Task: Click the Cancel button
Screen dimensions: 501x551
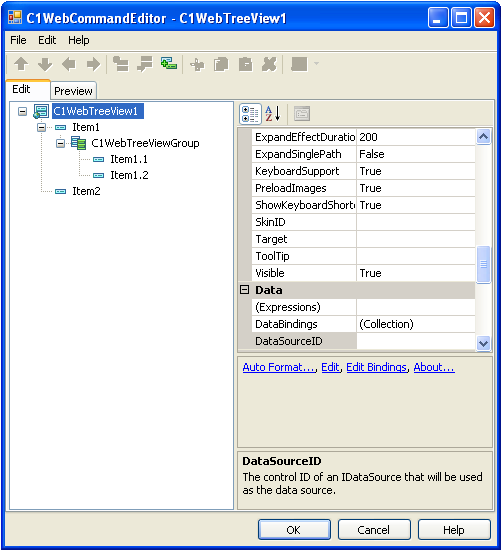Action: coord(374,530)
